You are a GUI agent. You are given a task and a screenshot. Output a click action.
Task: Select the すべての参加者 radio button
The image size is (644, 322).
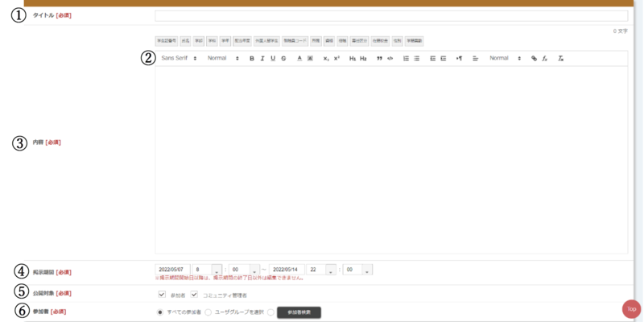pyautogui.click(x=159, y=312)
